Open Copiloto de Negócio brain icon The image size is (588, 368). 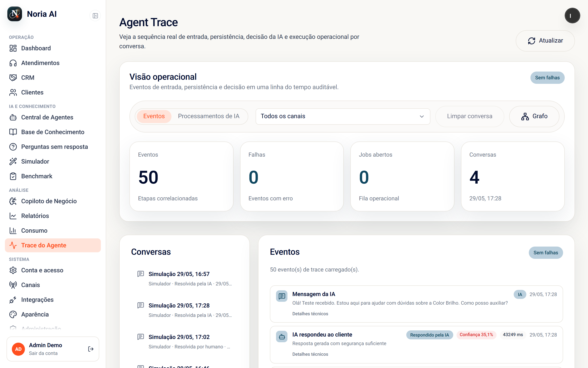pos(13,201)
